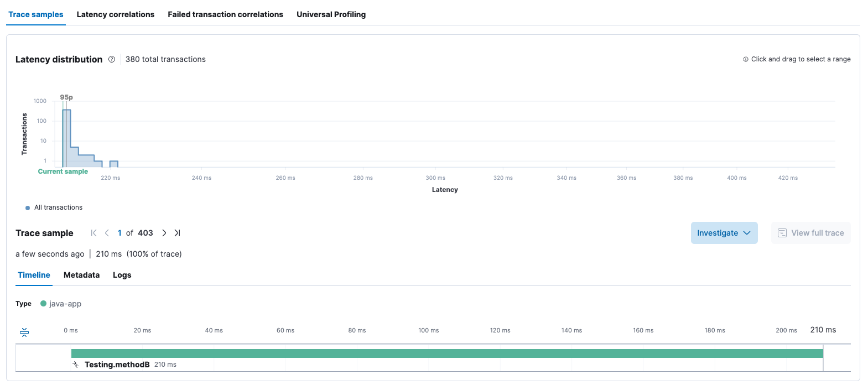This screenshot has height=390, width=868.
Task: Jump to the last trace sample
Action: tap(177, 233)
